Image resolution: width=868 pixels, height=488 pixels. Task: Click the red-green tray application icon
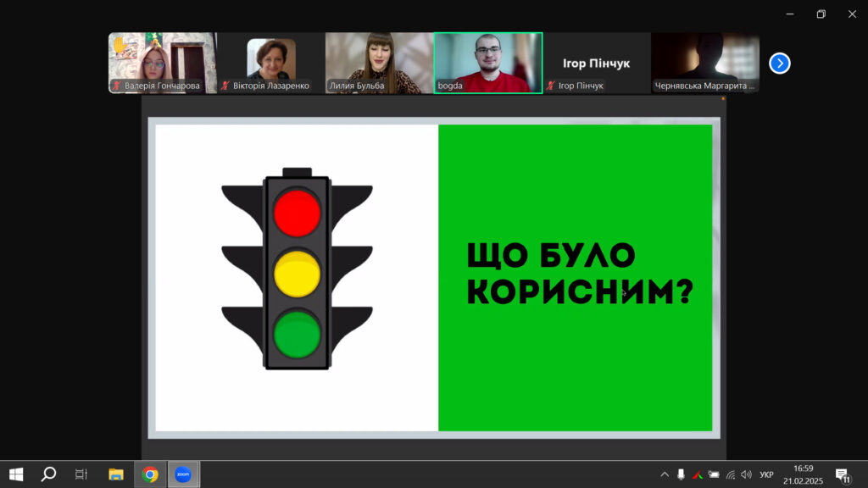[698, 474]
